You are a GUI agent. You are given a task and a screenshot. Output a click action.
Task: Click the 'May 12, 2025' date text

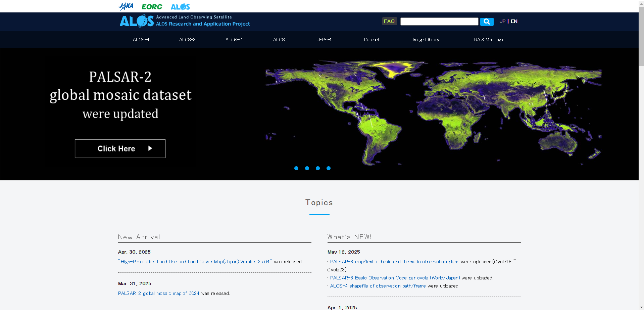pos(344,252)
